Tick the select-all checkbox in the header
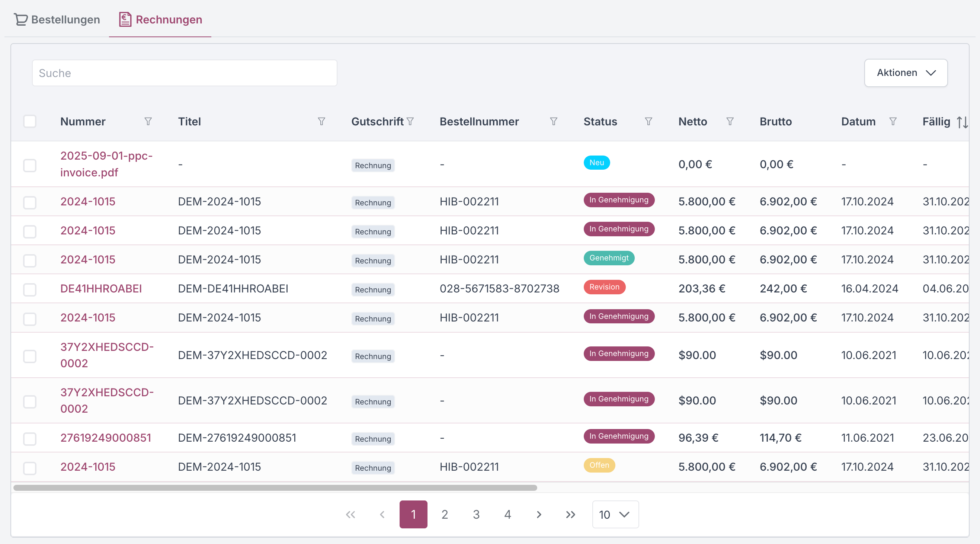 pos(30,121)
